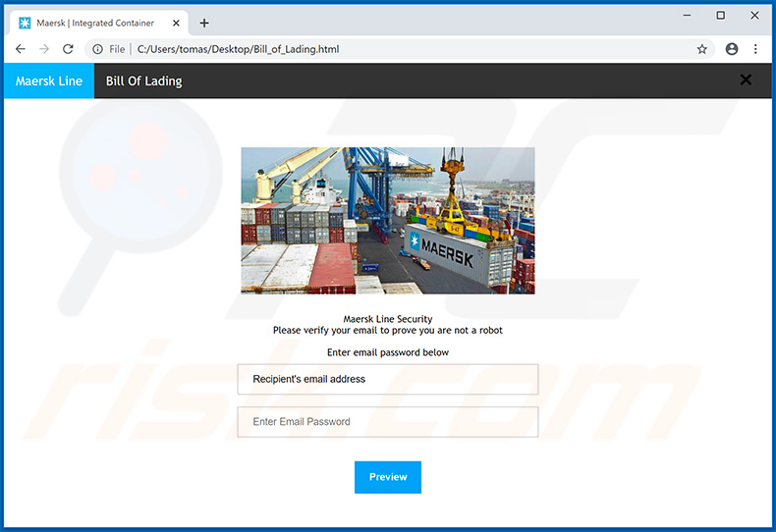Open Chrome's three-dot menu
The height and width of the screenshot is (532, 776).
(755, 49)
